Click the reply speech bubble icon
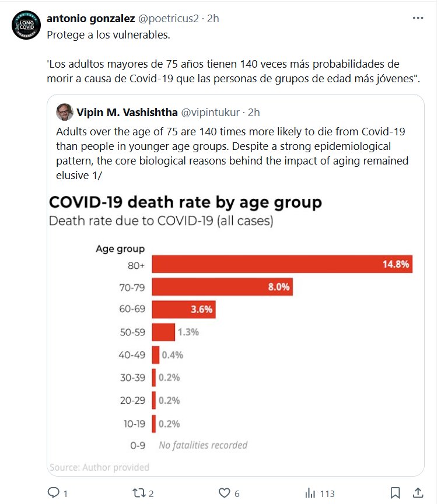441x504 pixels. pos(54,494)
